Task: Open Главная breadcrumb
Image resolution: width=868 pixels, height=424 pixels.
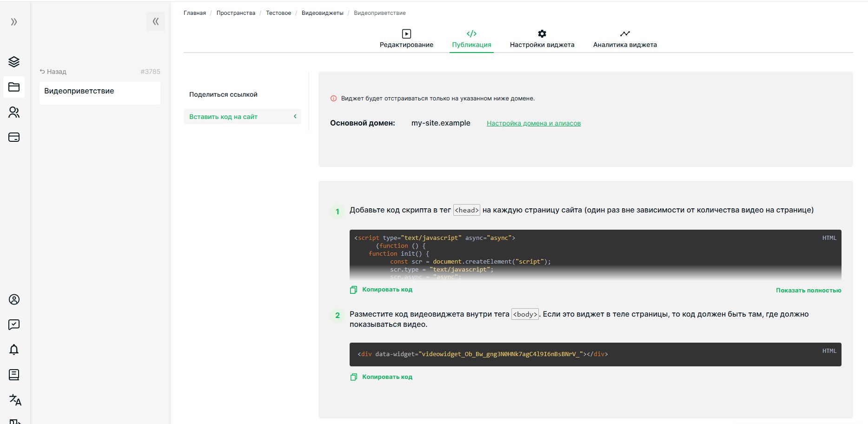Action: (x=195, y=13)
